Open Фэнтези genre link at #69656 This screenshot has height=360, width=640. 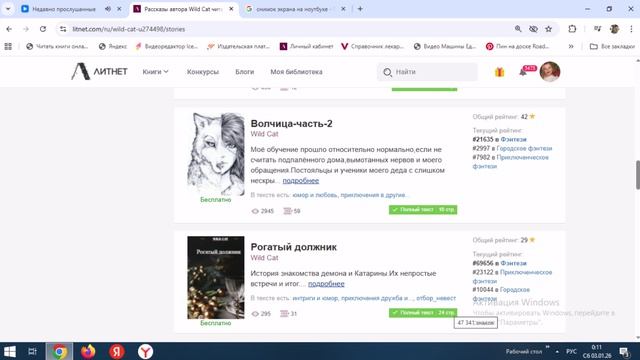[x=513, y=263]
